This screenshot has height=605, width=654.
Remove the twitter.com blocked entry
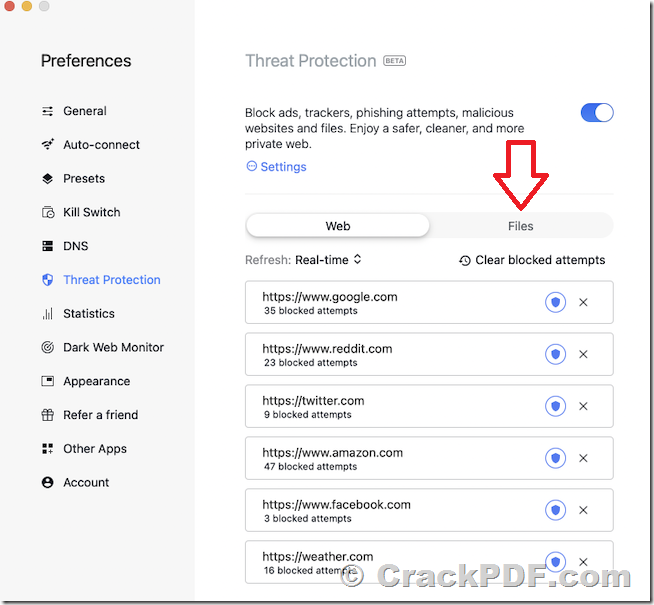click(x=583, y=406)
